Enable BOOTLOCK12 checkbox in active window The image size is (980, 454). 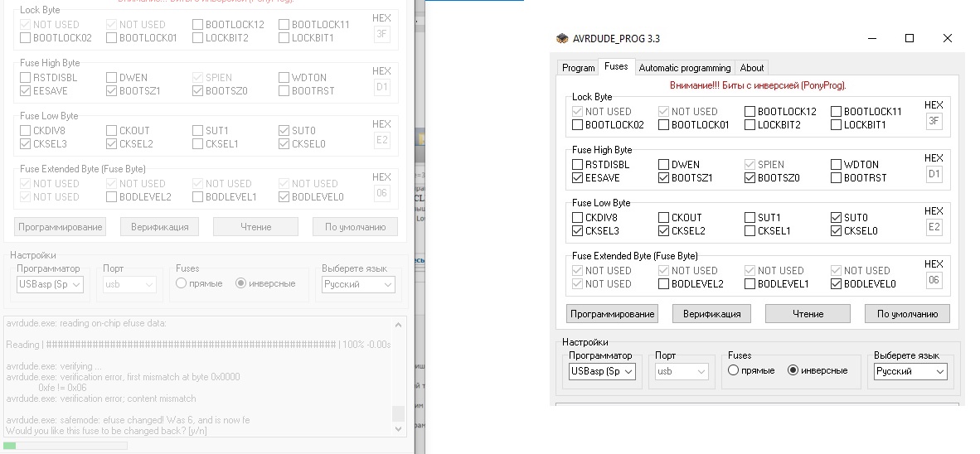750,112
